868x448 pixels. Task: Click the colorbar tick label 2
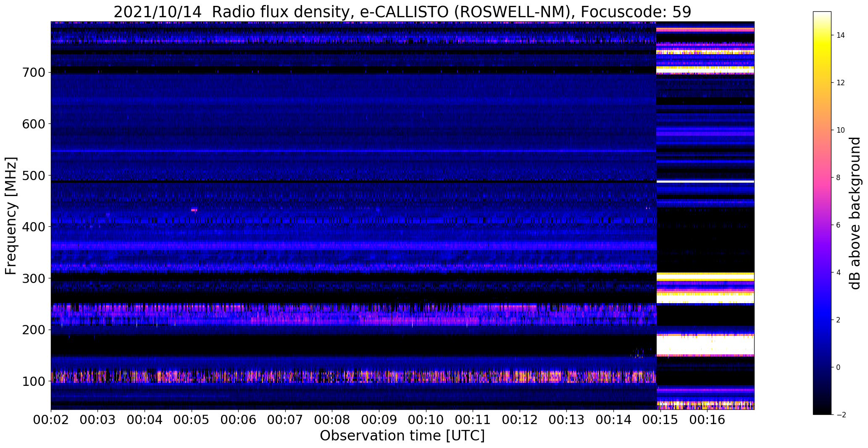click(839, 320)
